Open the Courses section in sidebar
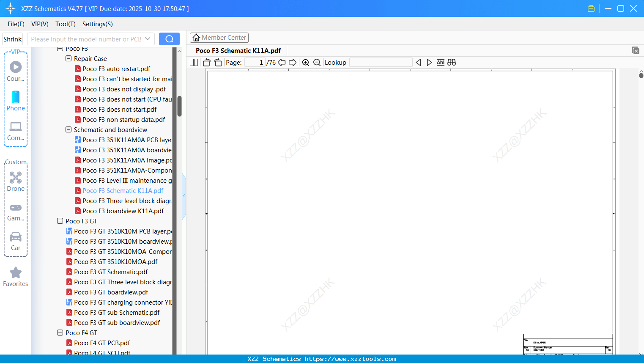Screen dimensions: 644x363 [x=16, y=71]
